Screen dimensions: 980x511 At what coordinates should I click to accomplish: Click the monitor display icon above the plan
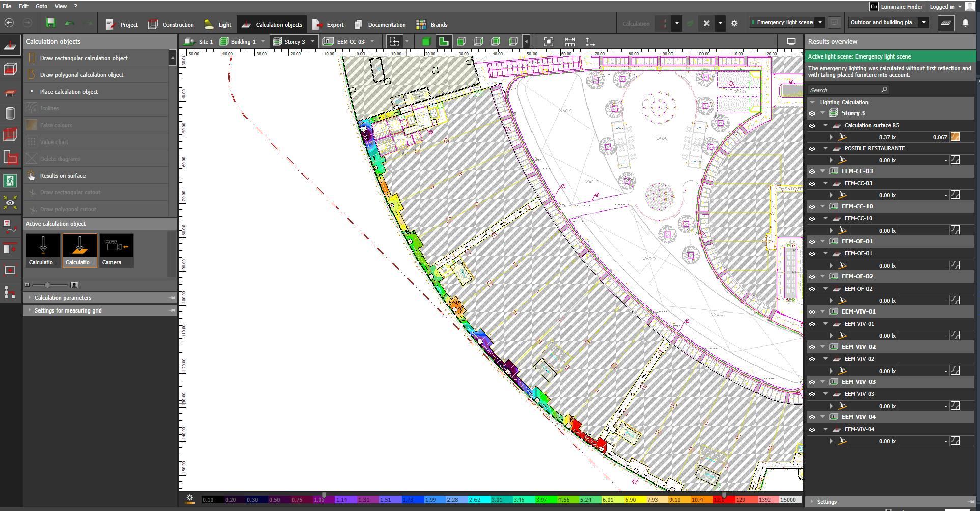(791, 42)
